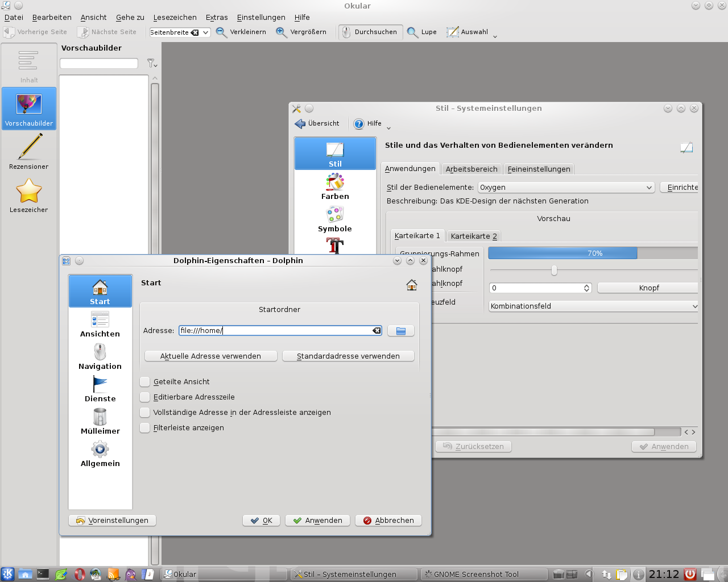This screenshot has width=728, height=582.
Task: Click the Verkleinern zoom-out tool
Action: point(241,32)
